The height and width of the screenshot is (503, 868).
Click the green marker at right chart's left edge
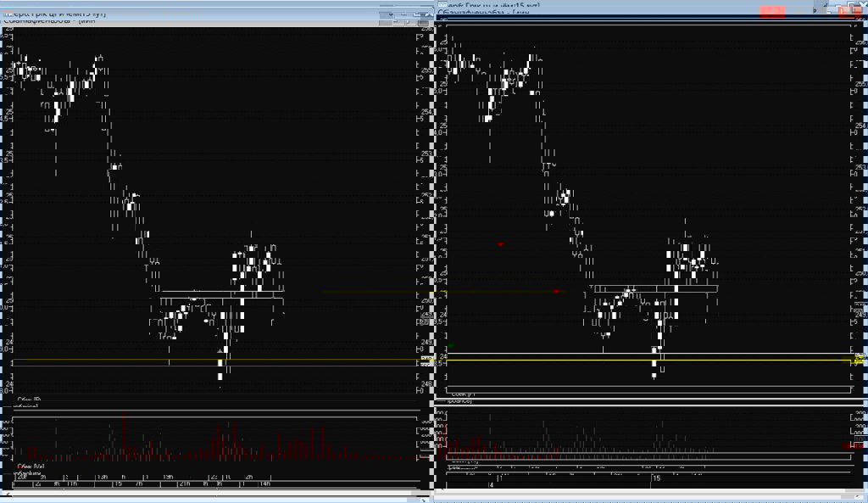click(451, 345)
